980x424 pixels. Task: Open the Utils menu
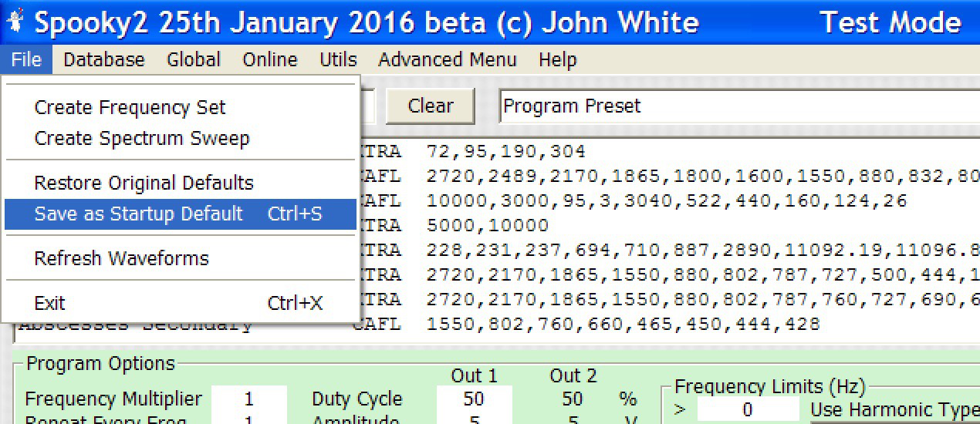pyautogui.click(x=338, y=60)
